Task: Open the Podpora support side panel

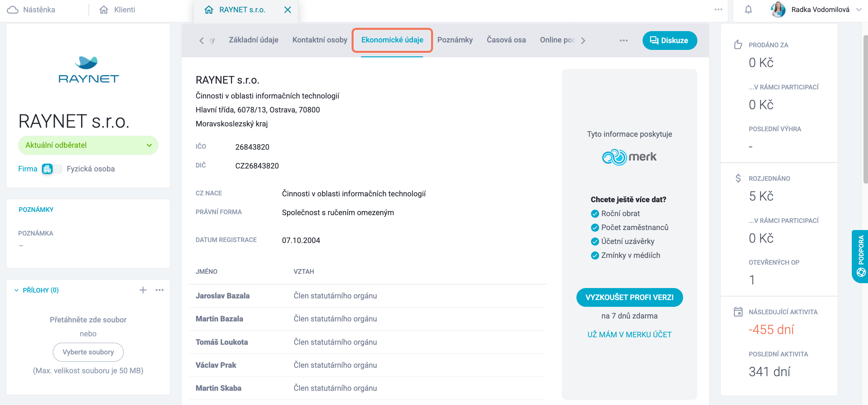Action: [x=861, y=257]
